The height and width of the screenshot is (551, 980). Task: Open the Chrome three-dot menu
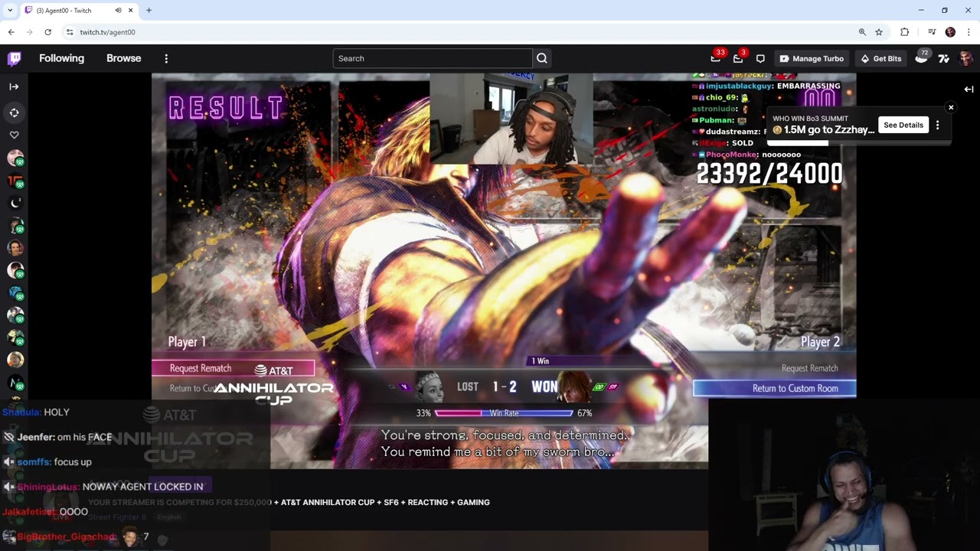[x=969, y=32]
